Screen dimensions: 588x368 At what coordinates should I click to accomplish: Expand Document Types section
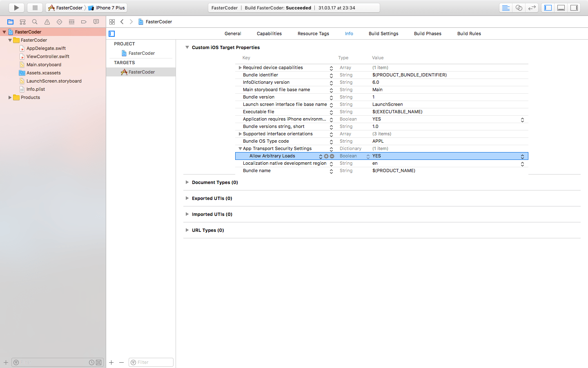tap(187, 182)
